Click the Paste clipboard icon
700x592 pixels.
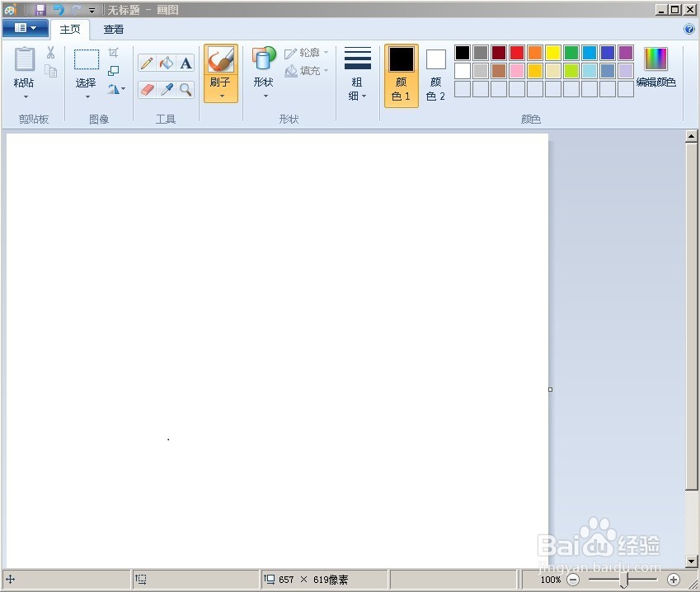click(x=24, y=59)
